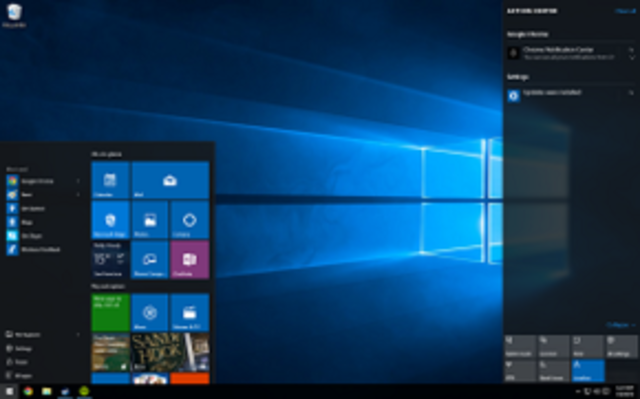The image size is (640, 399).
Task: Click the Note quick action tile
Action: (588, 346)
